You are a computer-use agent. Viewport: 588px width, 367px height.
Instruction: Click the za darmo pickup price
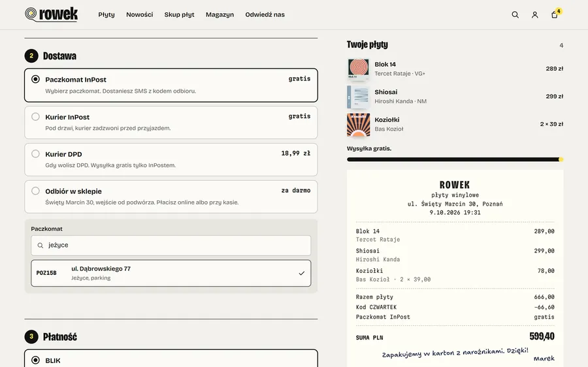tap(296, 191)
